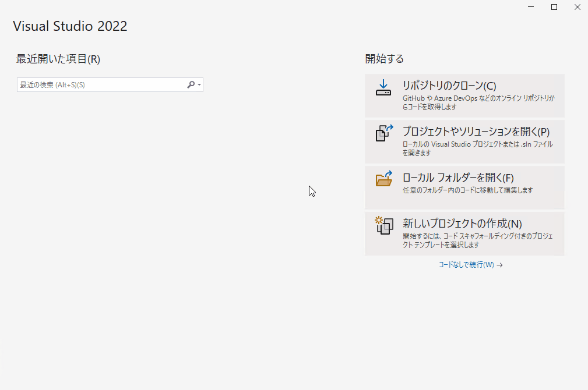This screenshot has height=390, width=588.
Task: Maximize the Visual Studio start window
Action: [554, 7]
